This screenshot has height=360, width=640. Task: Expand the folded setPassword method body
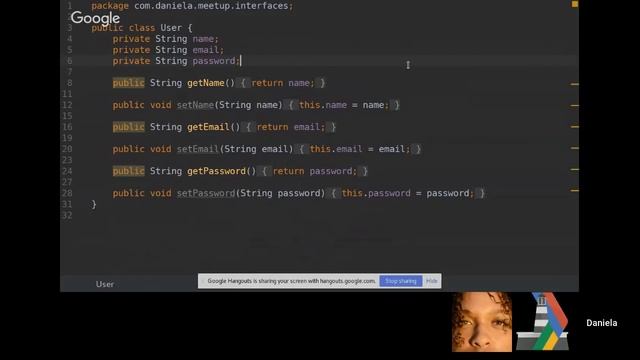point(408,193)
